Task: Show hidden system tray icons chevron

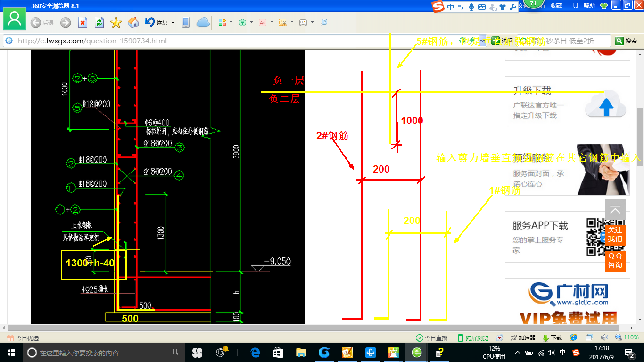Action: point(517,353)
